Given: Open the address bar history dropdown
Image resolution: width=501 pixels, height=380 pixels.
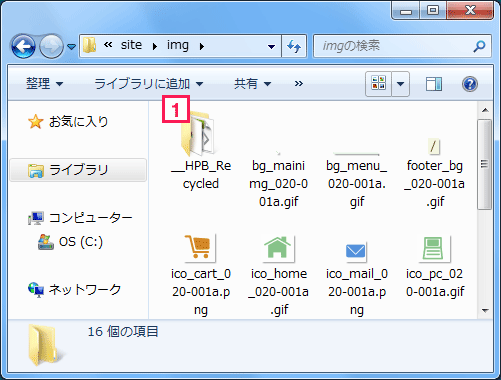Looking at the screenshot, I should [x=271, y=46].
